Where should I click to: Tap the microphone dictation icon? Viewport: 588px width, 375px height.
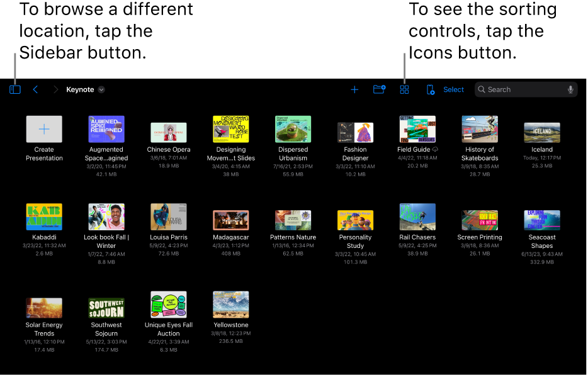tap(570, 89)
